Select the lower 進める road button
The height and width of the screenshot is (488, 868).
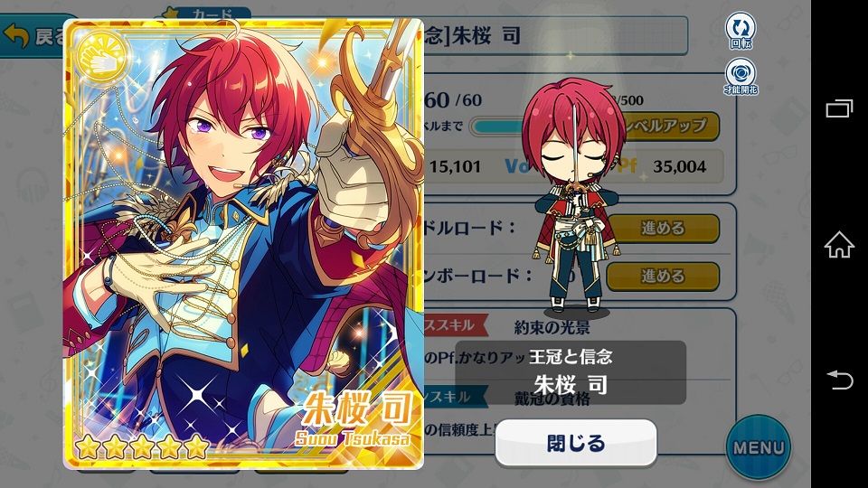[663, 276]
